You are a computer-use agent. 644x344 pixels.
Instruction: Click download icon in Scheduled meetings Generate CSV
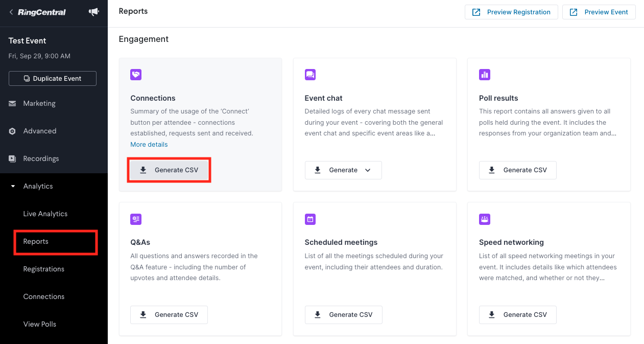point(317,315)
